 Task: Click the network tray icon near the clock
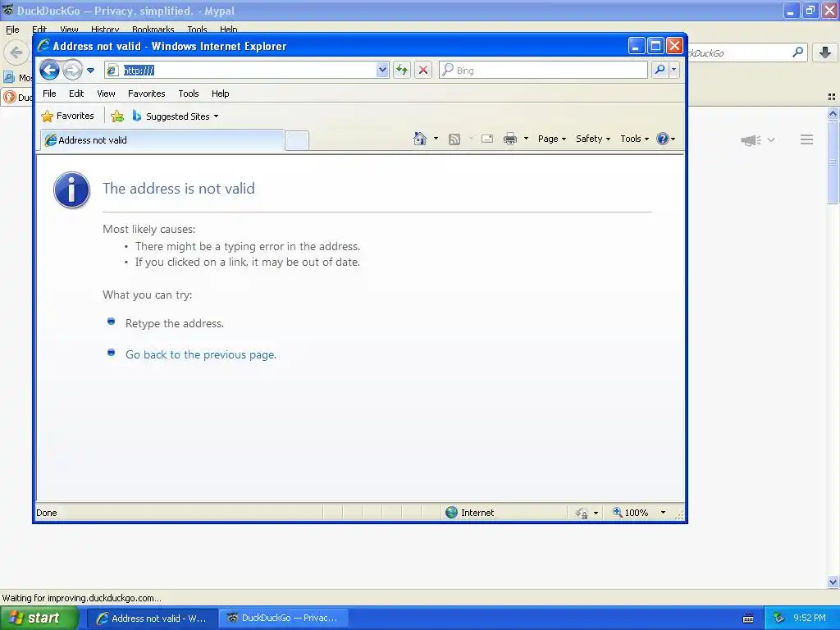coord(779,619)
